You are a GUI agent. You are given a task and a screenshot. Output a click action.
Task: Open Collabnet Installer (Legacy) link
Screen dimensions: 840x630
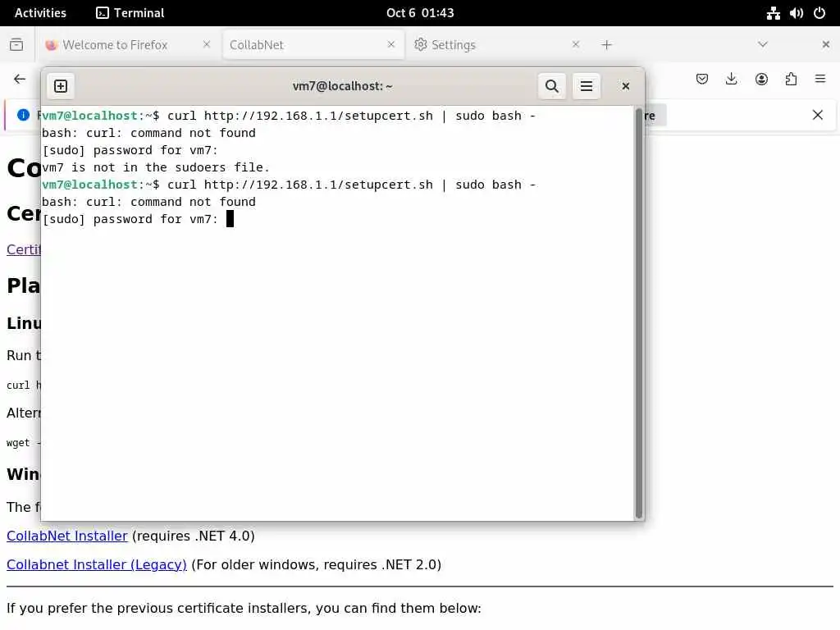point(97,565)
